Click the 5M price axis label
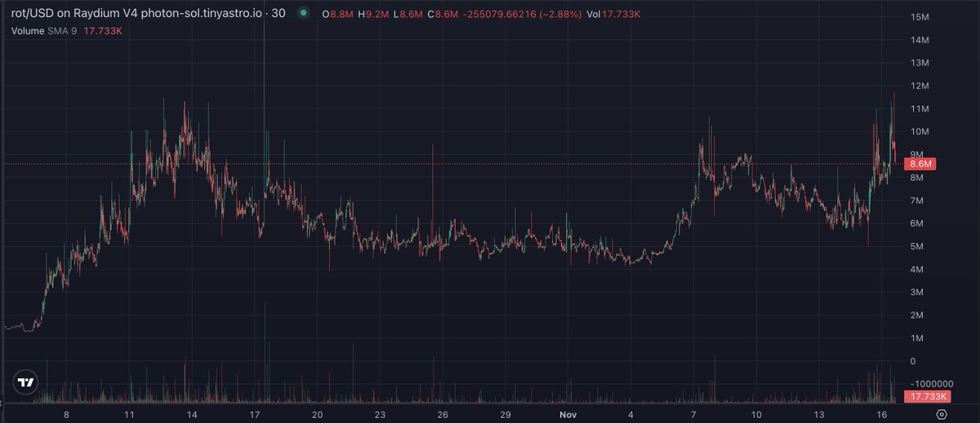The height and width of the screenshot is (423, 980). click(915, 247)
